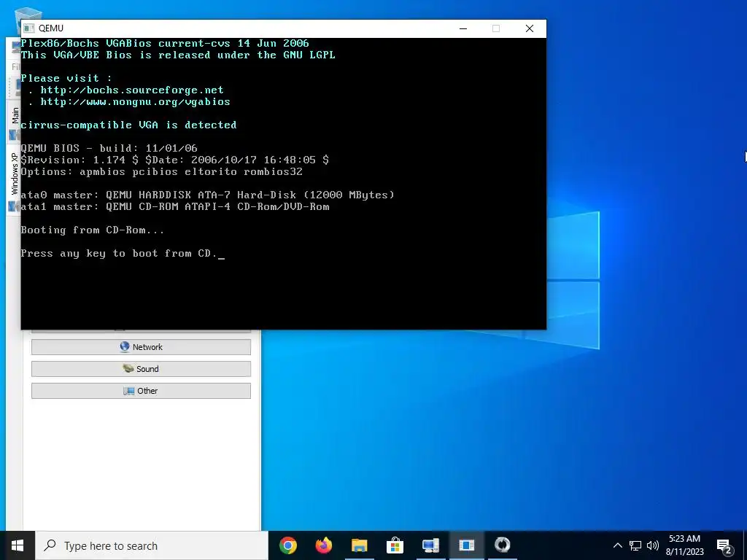Click the ata0 master HARDDISK line

208,195
